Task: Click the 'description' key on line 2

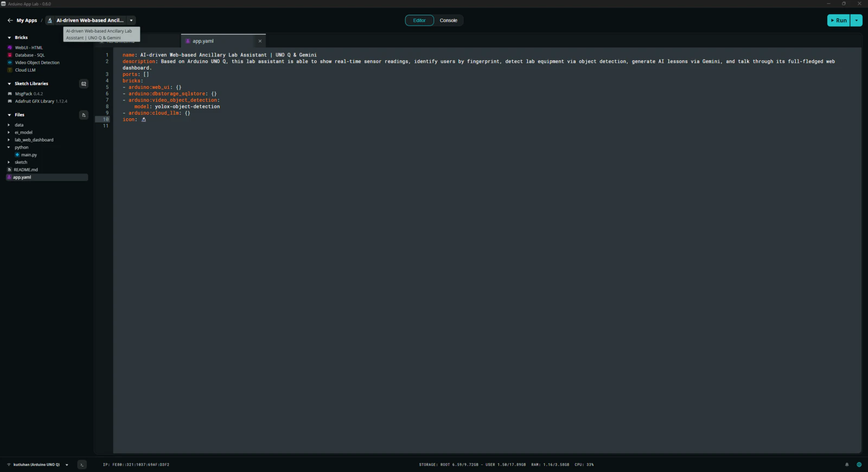Action: pyautogui.click(x=139, y=62)
